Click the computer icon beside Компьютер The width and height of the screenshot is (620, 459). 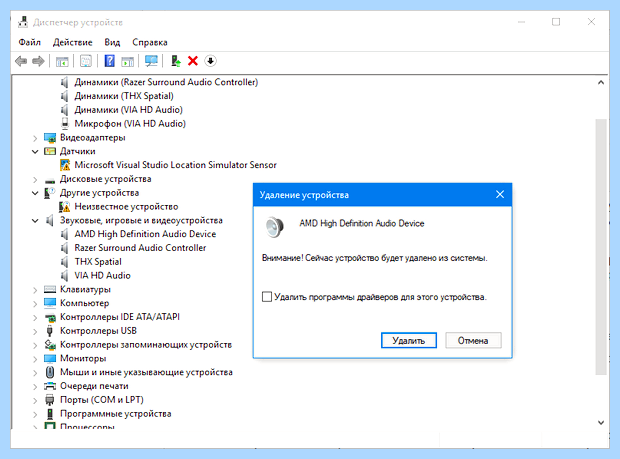(50, 303)
